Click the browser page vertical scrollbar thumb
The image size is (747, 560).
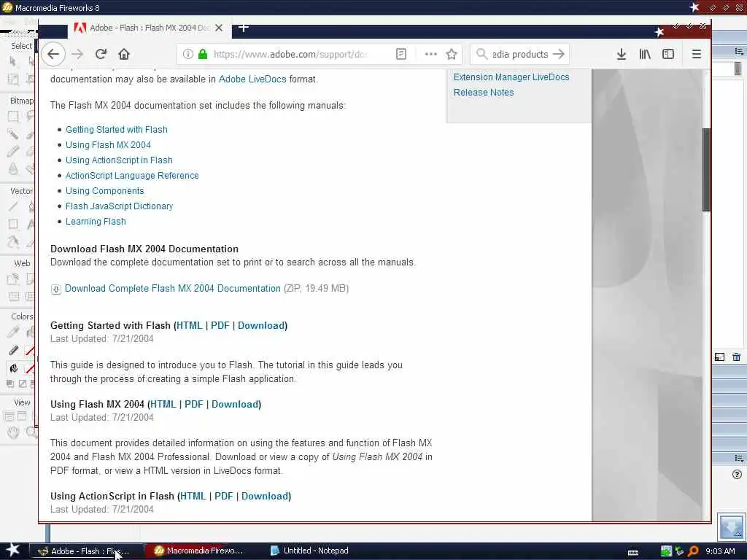pos(706,169)
